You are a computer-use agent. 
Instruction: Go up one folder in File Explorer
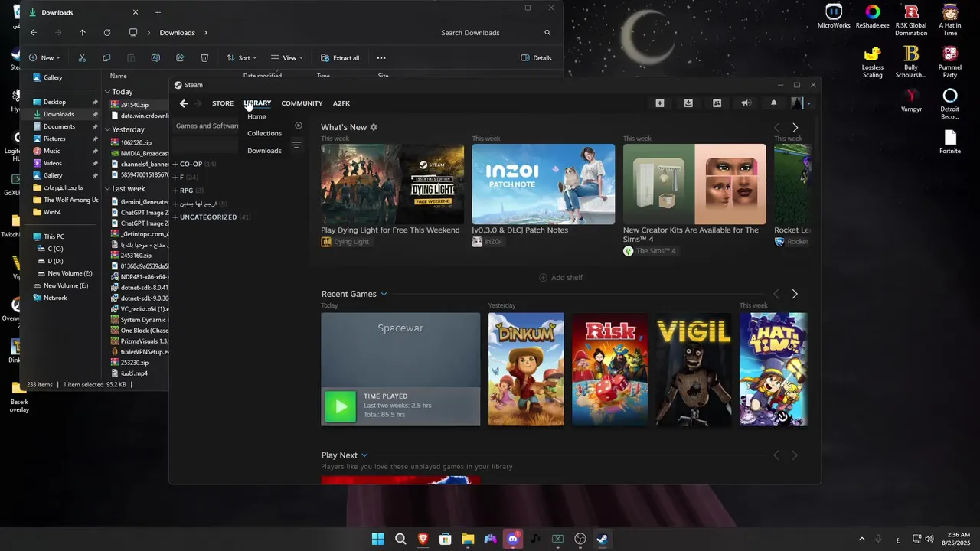pyautogui.click(x=83, y=33)
